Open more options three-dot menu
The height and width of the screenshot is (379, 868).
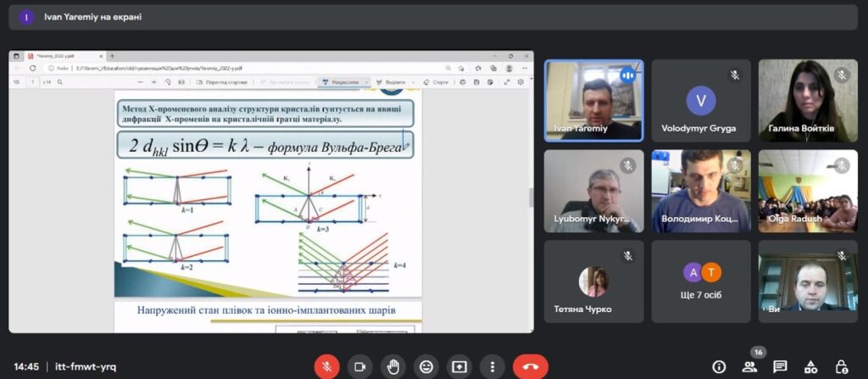click(x=492, y=366)
